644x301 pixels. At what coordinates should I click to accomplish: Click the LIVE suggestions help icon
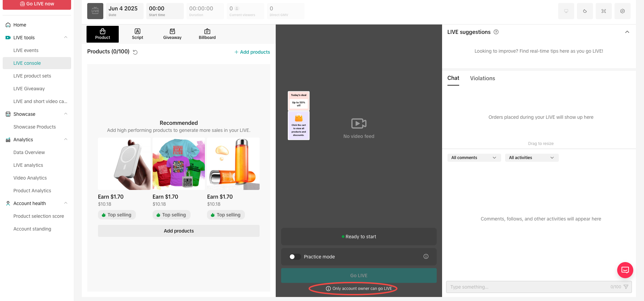pos(496,32)
